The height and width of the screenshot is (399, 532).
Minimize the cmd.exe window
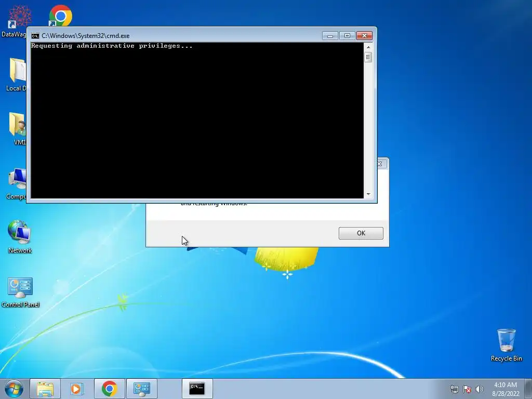pyautogui.click(x=330, y=36)
